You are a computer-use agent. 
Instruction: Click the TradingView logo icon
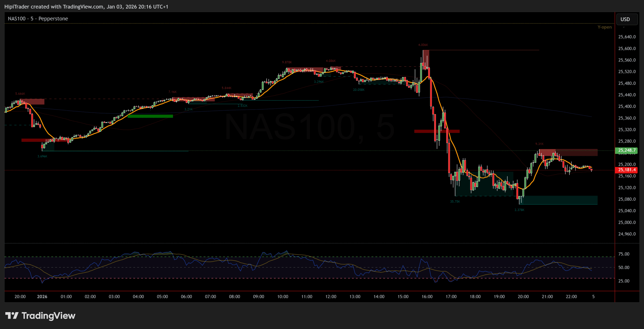12,315
